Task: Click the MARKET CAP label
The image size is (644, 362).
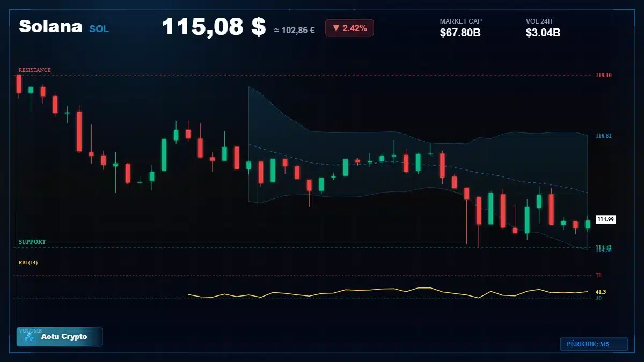Action: (x=461, y=21)
